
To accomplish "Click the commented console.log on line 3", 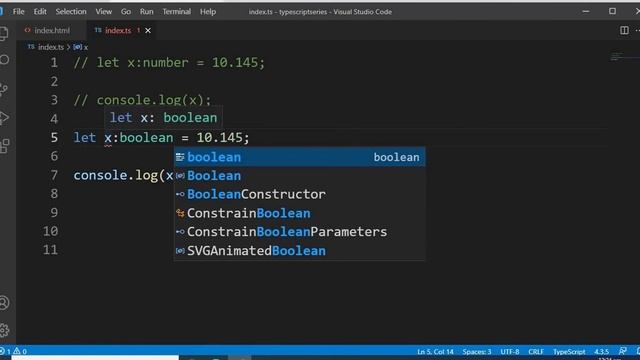I will pyautogui.click(x=142, y=100).
